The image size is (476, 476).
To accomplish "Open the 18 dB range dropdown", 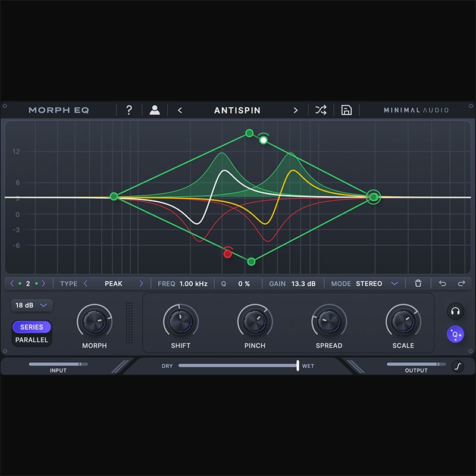I will [32, 305].
